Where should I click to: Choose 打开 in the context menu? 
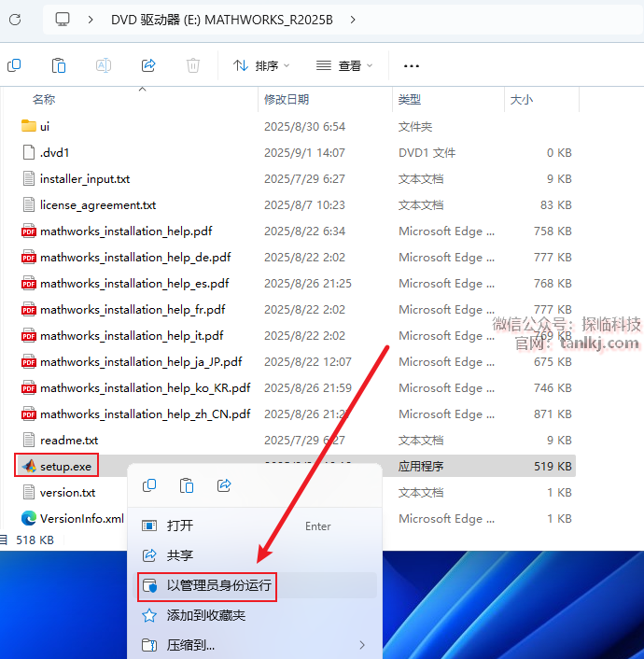click(x=256, y=526)
